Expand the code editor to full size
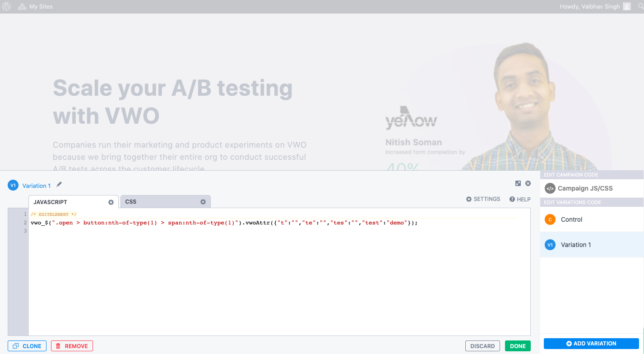 (x=518, y=183)
